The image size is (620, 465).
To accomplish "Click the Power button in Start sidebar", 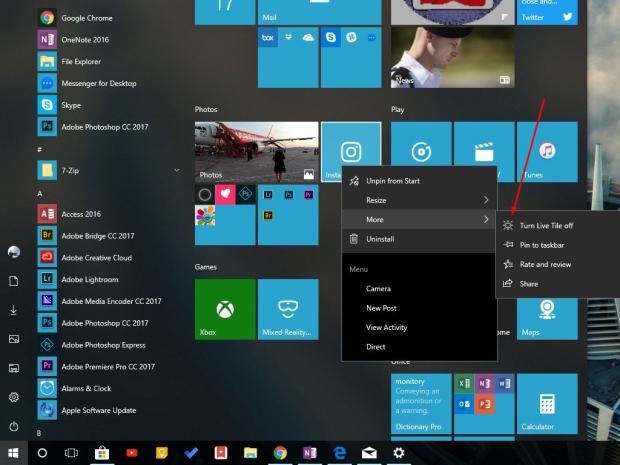I will [x=14, y=426].
